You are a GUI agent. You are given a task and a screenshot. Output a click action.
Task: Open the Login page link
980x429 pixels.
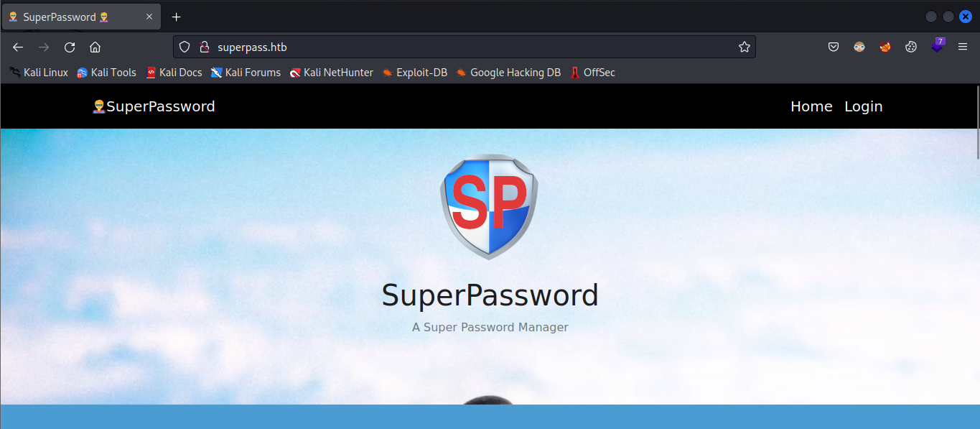pos(863,106)
